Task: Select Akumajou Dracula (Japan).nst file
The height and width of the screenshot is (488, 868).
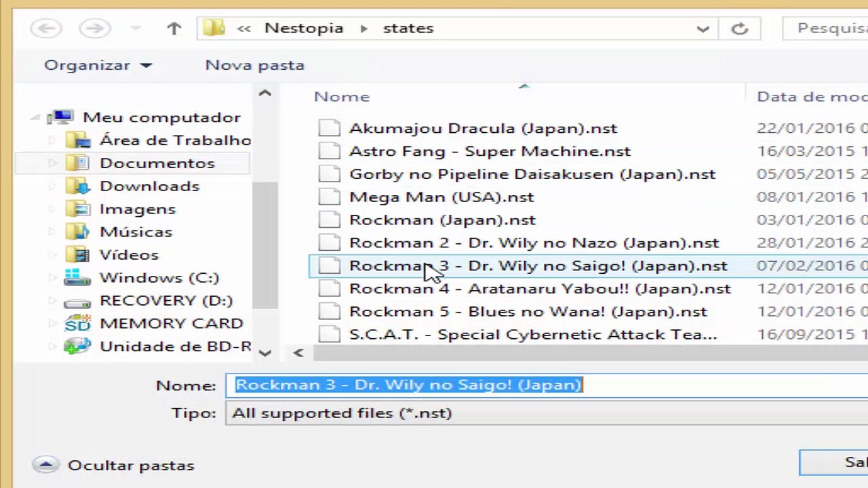Action: coord(483,128)
